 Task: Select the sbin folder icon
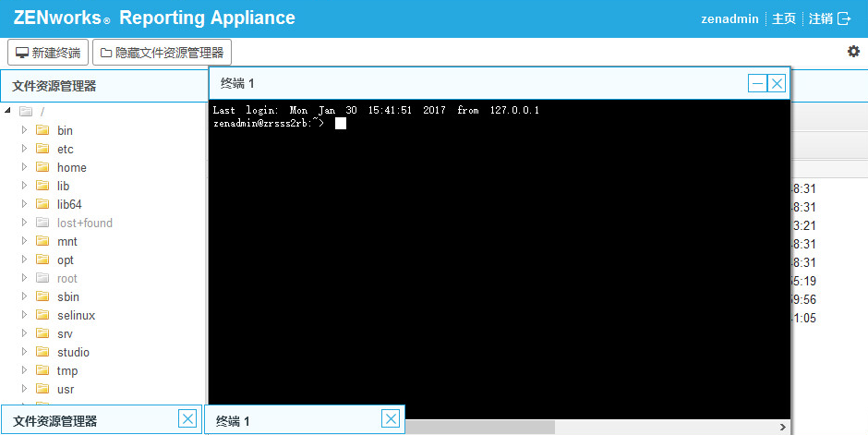42,296
